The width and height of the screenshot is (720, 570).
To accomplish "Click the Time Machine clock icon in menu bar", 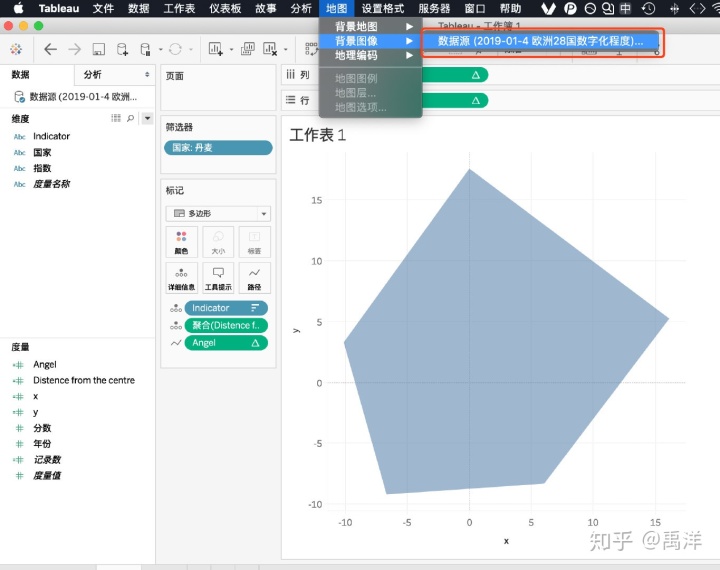I will coord(648,8).
